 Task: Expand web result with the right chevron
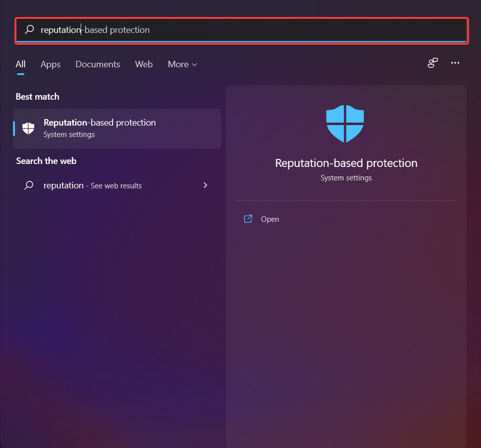pos(205,185)
